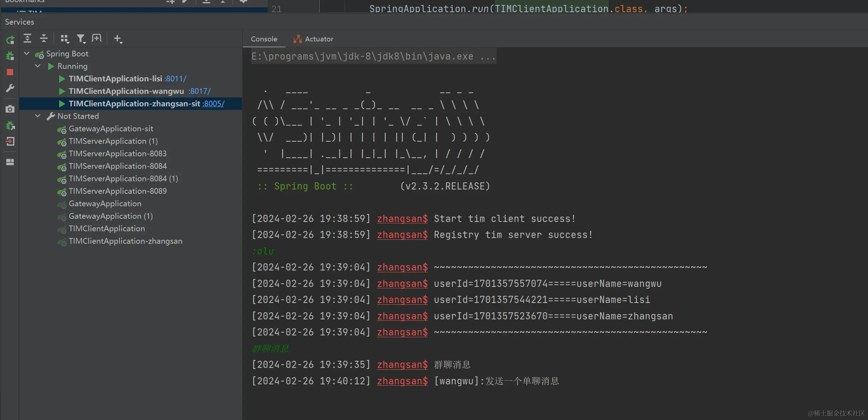The height and width of the screenshot is (420, 868).
Task: Click the Expand All toolbar icon
Action: (x=27, y=38)
